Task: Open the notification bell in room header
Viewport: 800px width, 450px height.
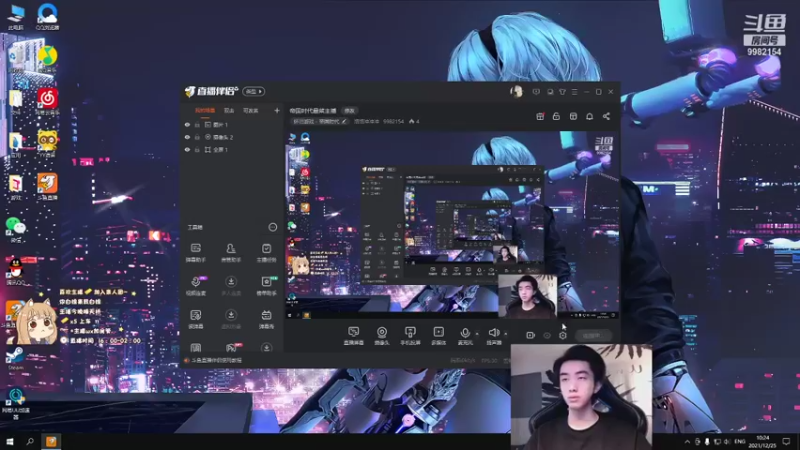Action: pyautogui.click(x=589, y=116)
